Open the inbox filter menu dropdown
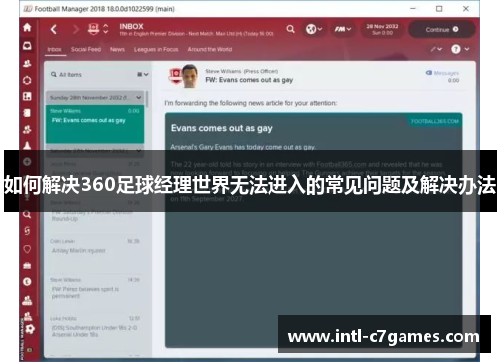 pos(143,74)
